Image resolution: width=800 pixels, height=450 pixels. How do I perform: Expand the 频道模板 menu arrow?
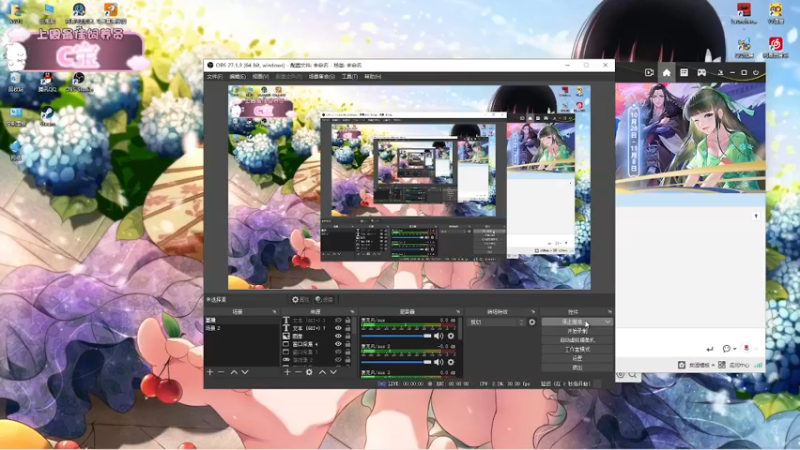click(713, 365)
